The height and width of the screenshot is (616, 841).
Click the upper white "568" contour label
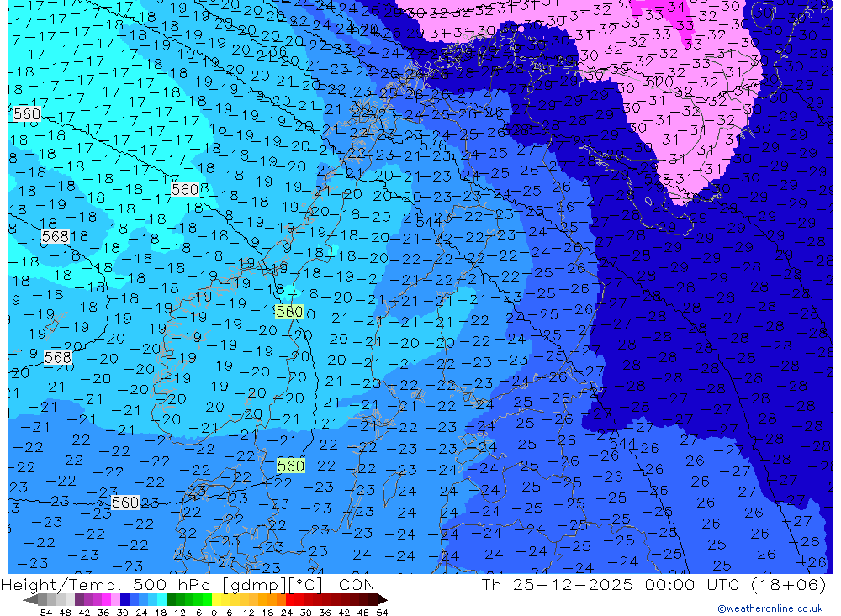[55, 236]
